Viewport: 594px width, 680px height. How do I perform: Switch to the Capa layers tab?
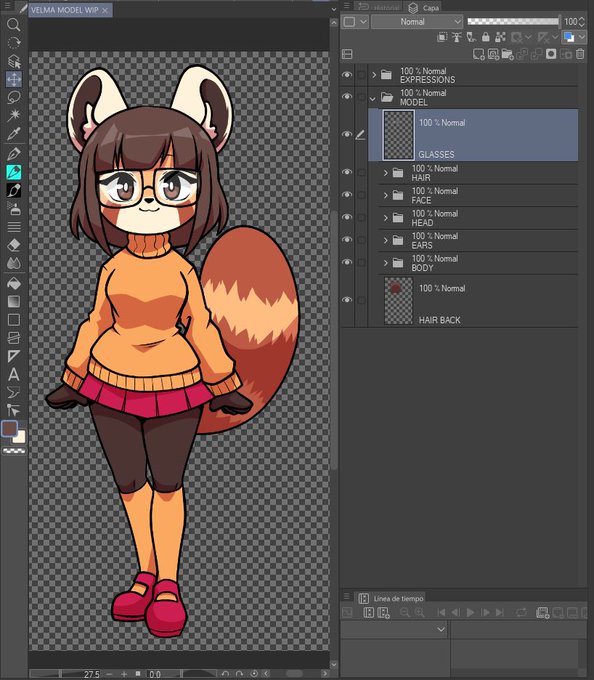click(424, 8)
